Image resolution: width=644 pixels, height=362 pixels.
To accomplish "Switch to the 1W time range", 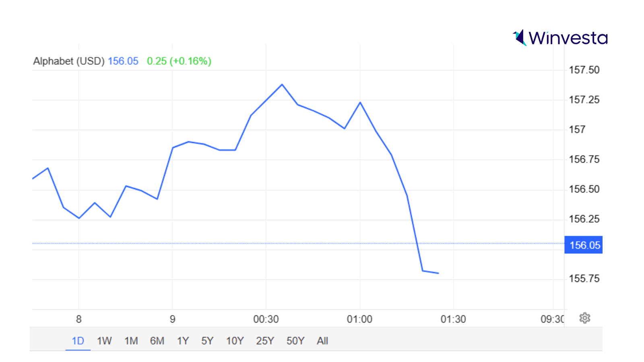I will (104, 341).
